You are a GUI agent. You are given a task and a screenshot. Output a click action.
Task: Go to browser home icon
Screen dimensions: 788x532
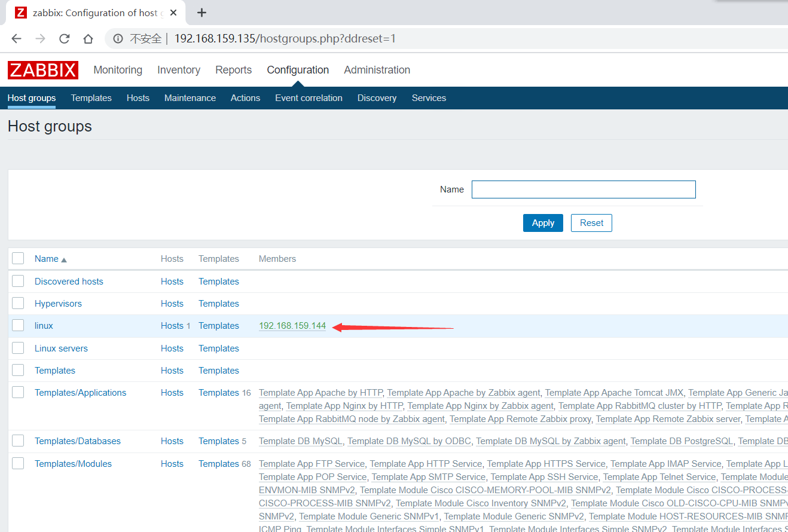pos(88,39)
